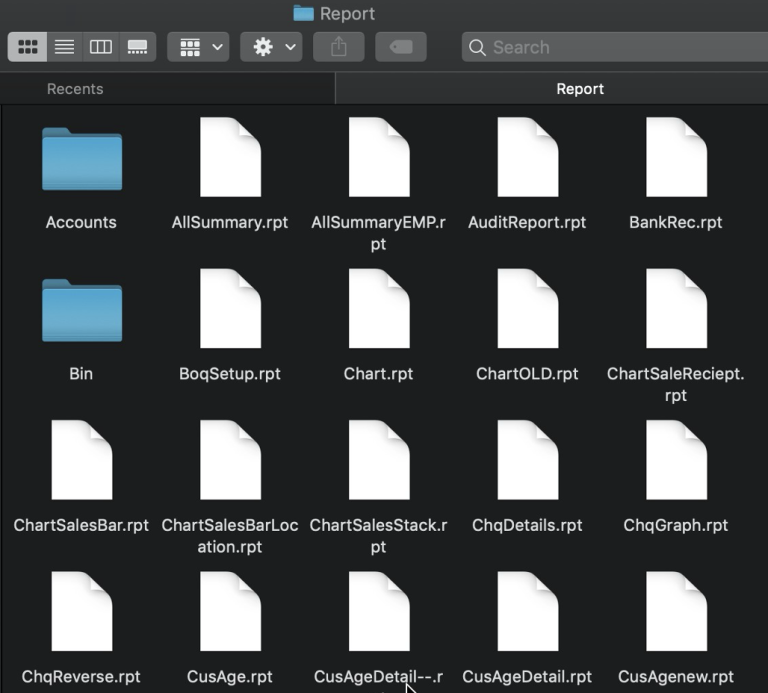
Task: Click the CusAgeDetail.rpt file name
Action: tap(527, 677)
